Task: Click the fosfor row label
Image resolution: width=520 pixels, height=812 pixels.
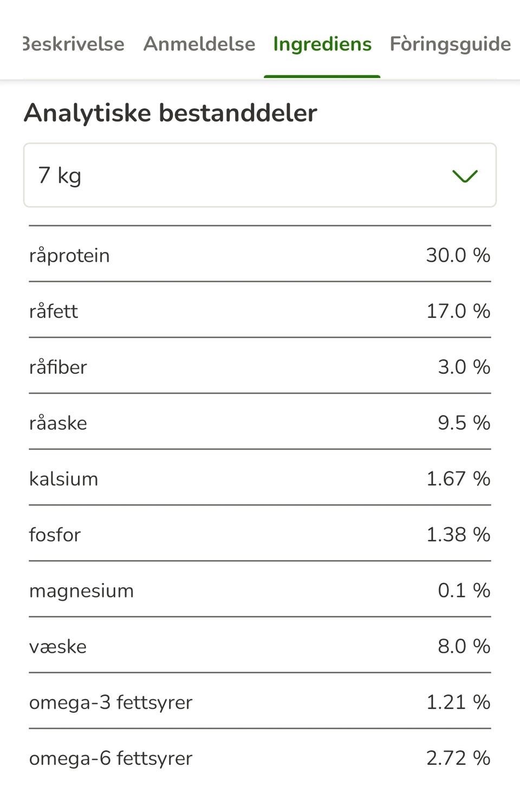Action: [55, 534]
